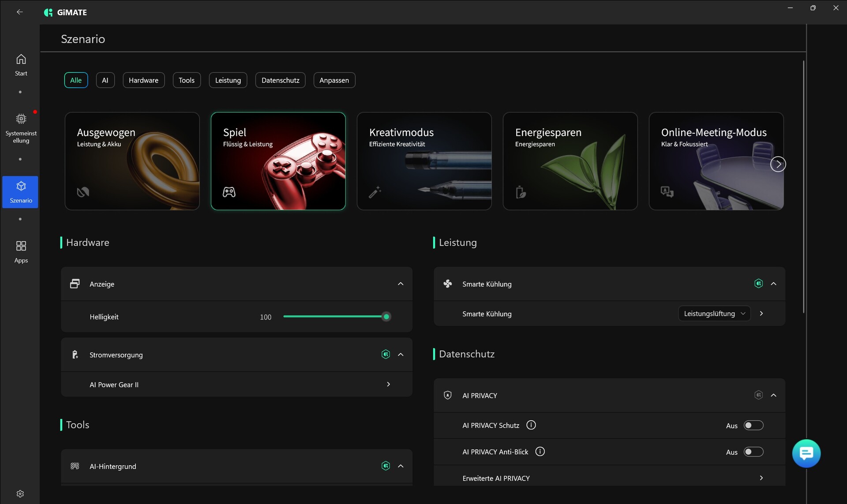
Task: Collapse the Anzeige section
Action: pyautogui.click(x=401, y=284)
